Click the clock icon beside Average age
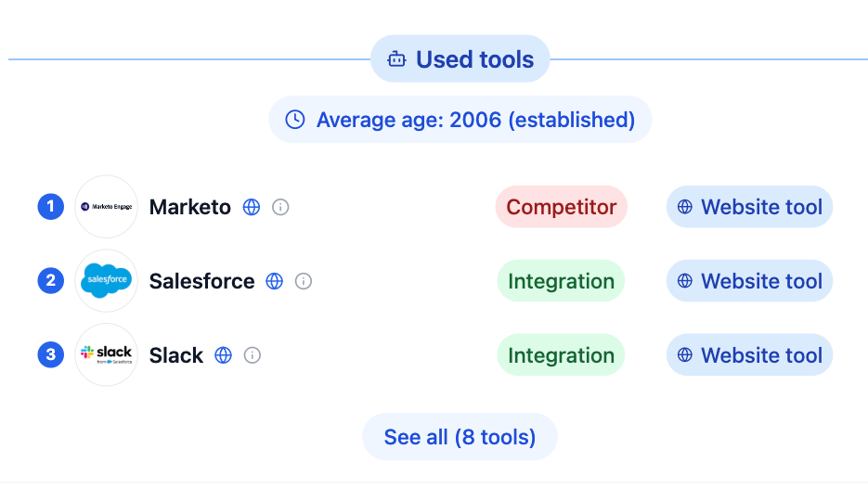 (295, 120)
